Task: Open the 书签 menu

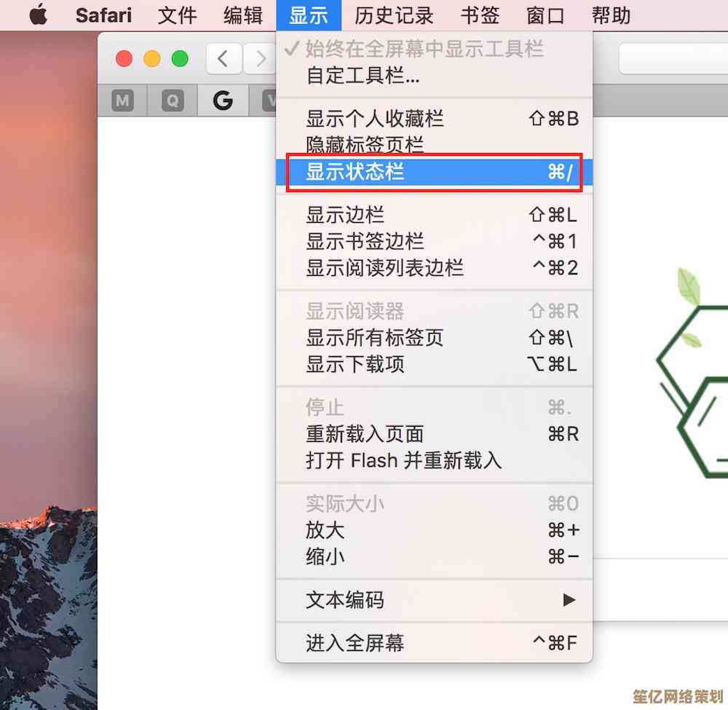Action: (x=480, y=15)
